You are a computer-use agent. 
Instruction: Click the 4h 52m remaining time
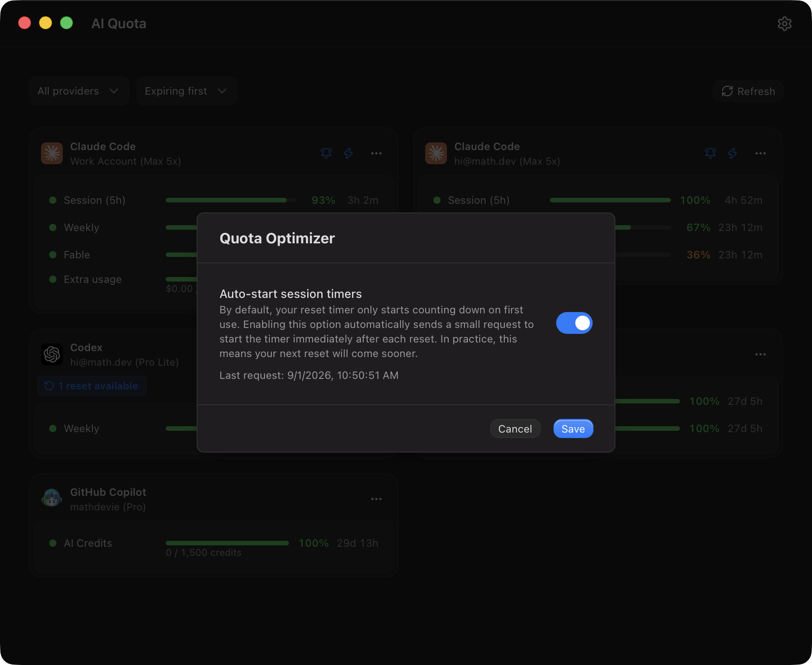[x=743, y=200]
